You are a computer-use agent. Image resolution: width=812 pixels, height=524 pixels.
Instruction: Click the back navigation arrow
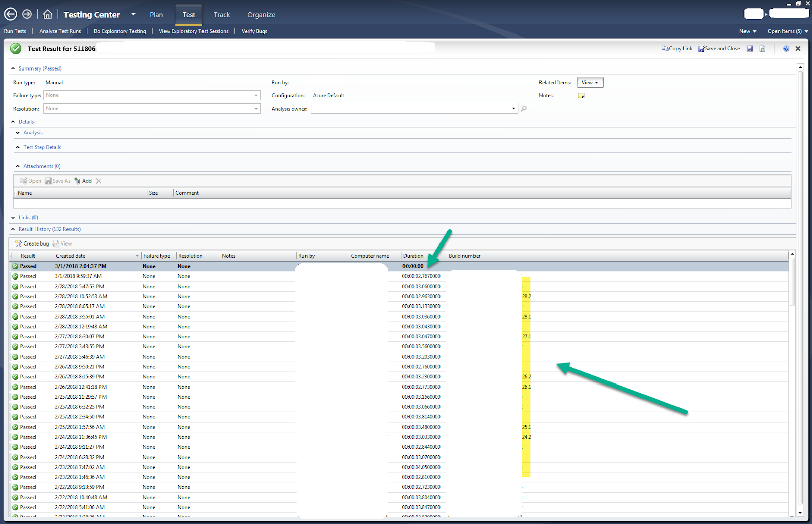click(x=10, y=14)
